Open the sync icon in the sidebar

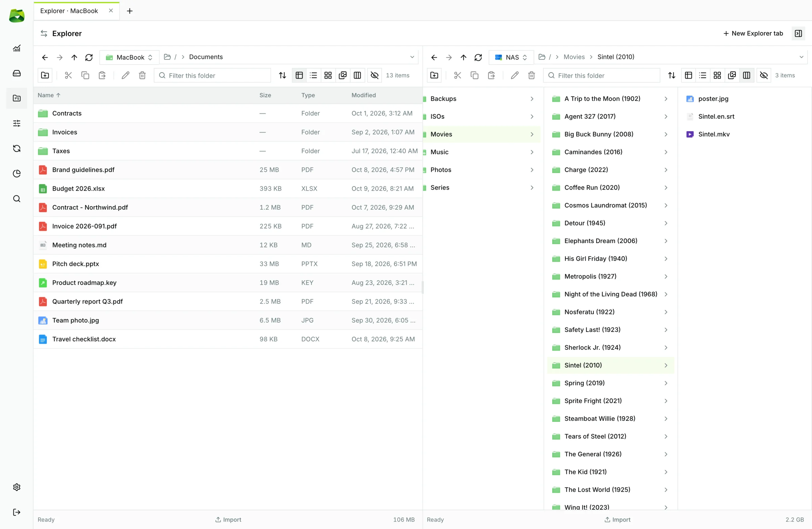(x=16, y=148)
